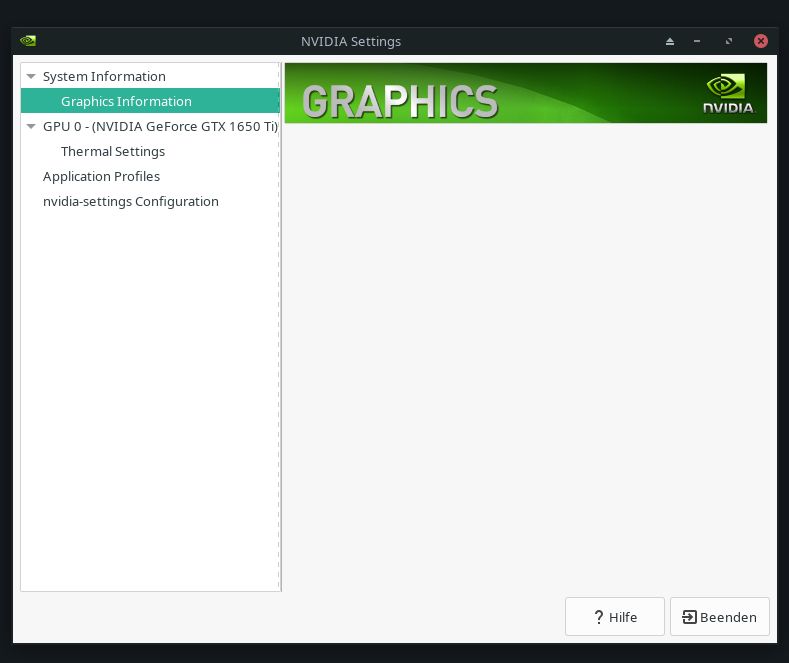Maximize the NVIDIA Settings window
The image size is (789, 663).
[729, 41]
